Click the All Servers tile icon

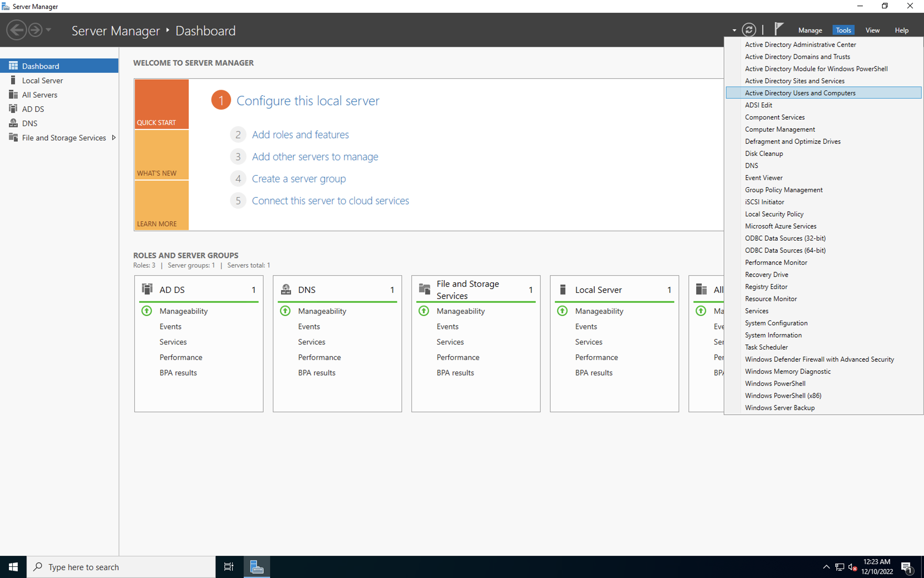[702, 289]
